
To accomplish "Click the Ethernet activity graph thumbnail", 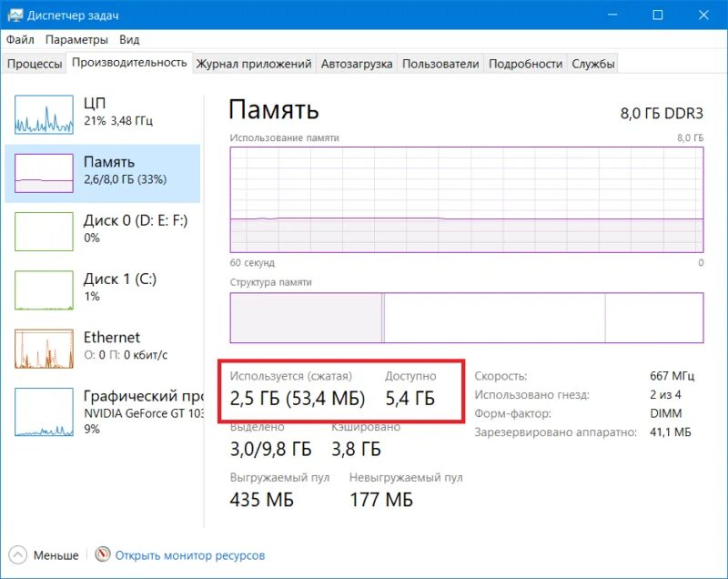I will (44, 349).
